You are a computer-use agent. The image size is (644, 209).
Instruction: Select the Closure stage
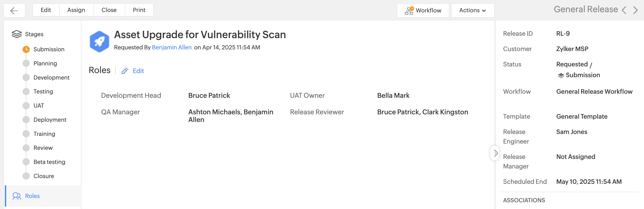[44, 176]
